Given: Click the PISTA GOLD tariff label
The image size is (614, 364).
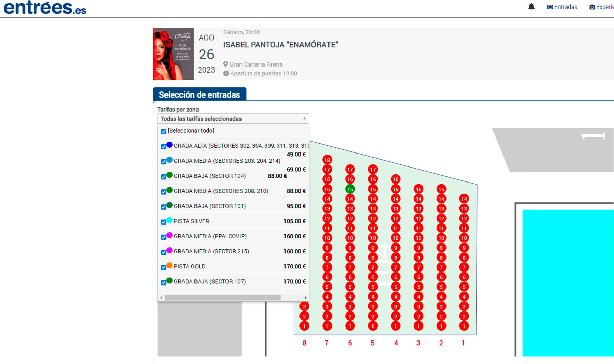Looking at the screenshot, I should (190, 266).
